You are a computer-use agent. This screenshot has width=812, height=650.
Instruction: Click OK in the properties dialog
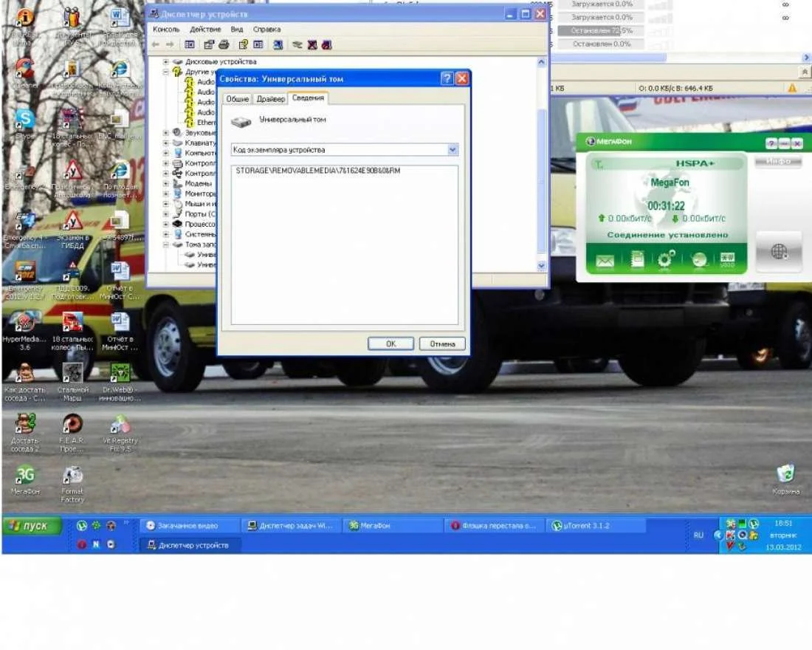click(390, 343)
